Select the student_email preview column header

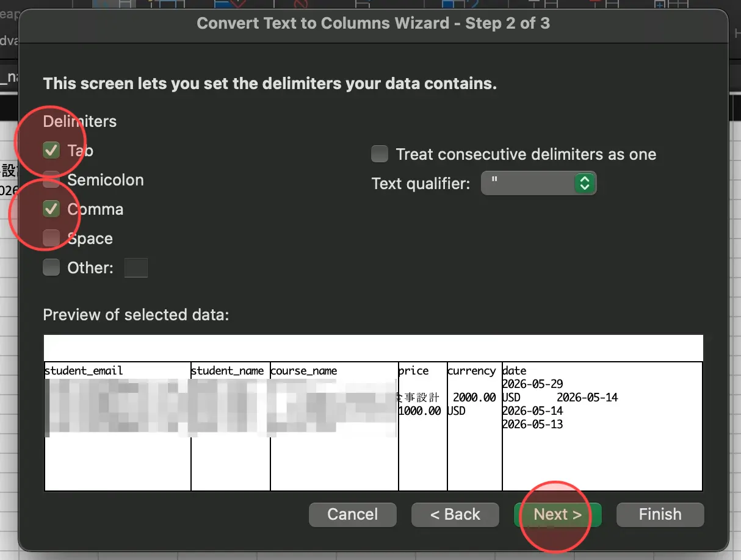(84, 371)
